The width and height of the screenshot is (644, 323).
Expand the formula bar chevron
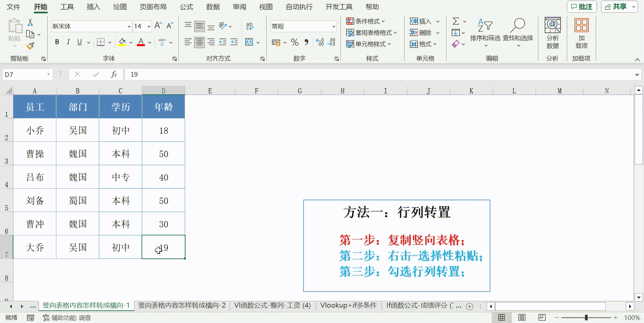point(637,75)
